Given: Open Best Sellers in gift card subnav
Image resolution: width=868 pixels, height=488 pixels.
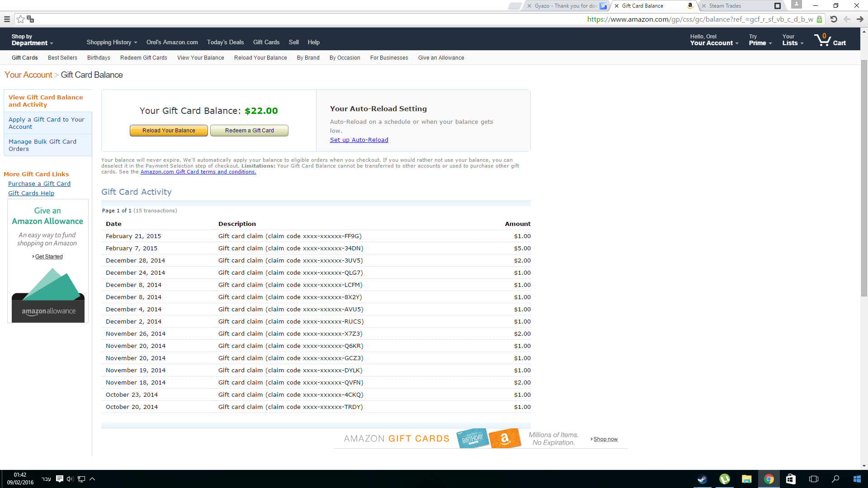Looking at the screenshot, I should click(x=62, y=58).
